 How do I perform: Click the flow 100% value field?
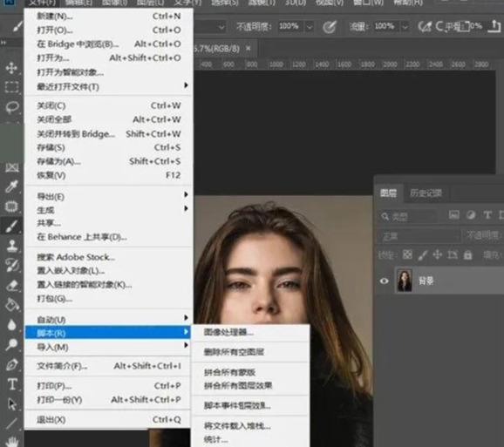pos(386,26)
